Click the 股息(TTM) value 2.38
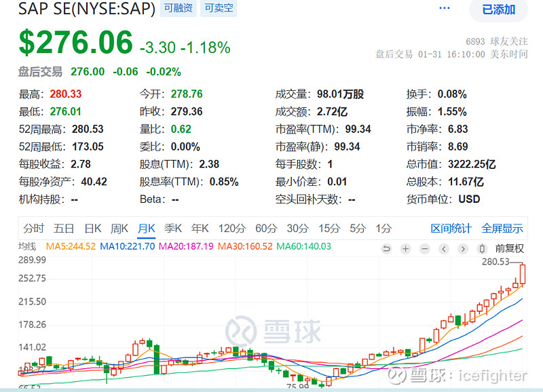 pyautogui.click(x=209, y=164)
